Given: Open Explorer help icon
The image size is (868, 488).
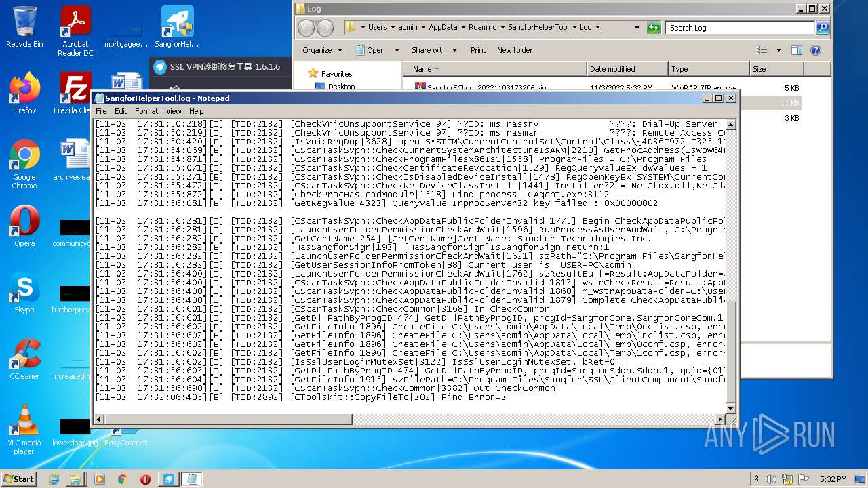Looking at the screenshot, I should (816, 50).
